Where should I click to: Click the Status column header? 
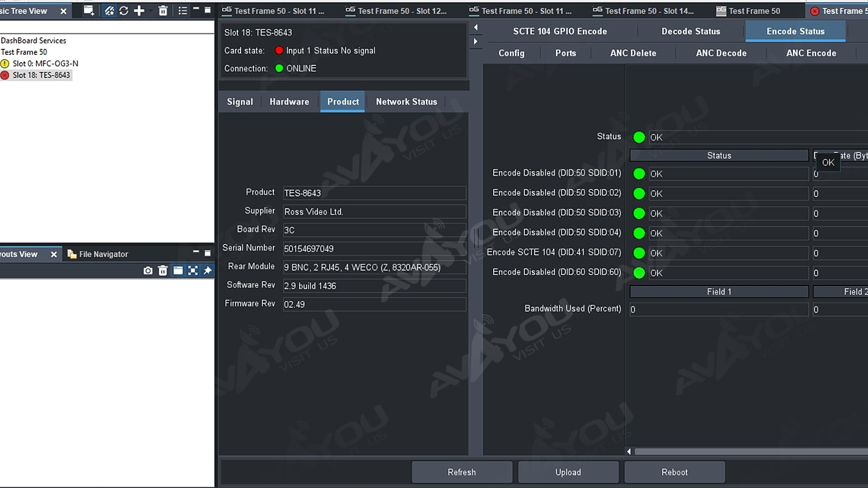[x=719, y=156]
